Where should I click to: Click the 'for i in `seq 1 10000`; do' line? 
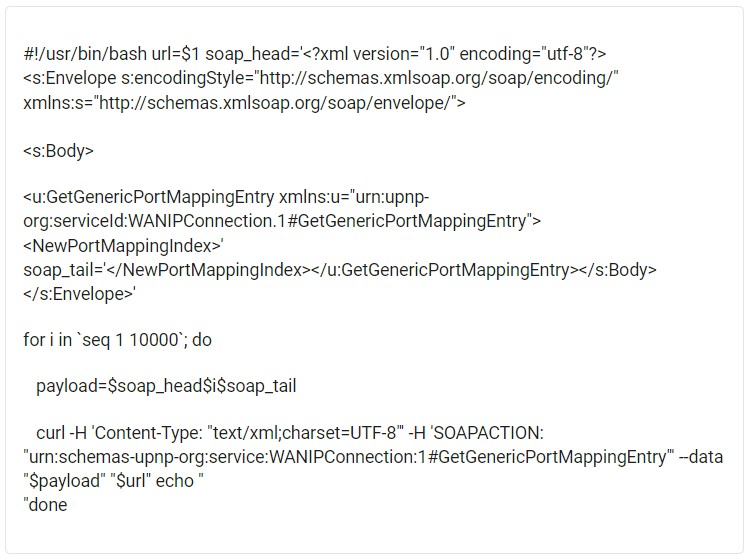[x=117, y=340]
